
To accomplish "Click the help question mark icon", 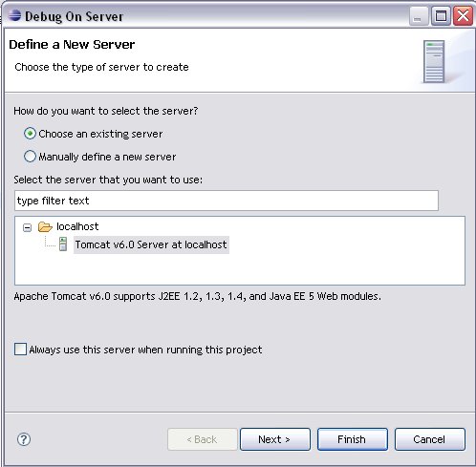I will (24, 439).
